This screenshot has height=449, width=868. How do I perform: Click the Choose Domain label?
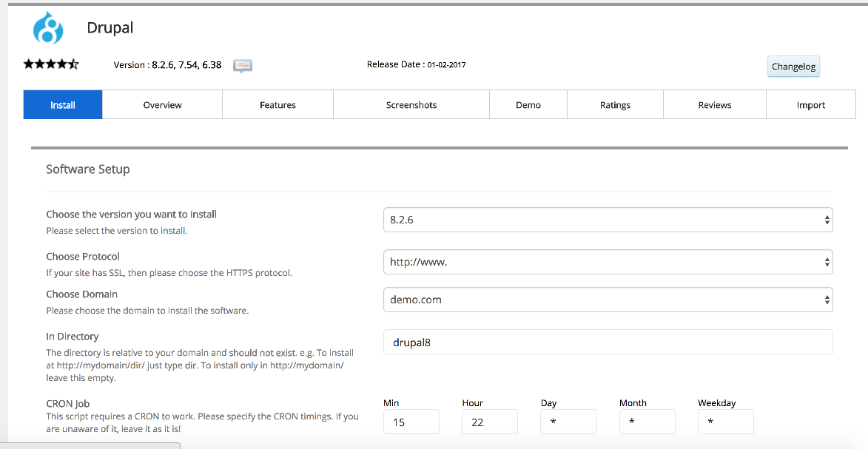click(82, 294)
